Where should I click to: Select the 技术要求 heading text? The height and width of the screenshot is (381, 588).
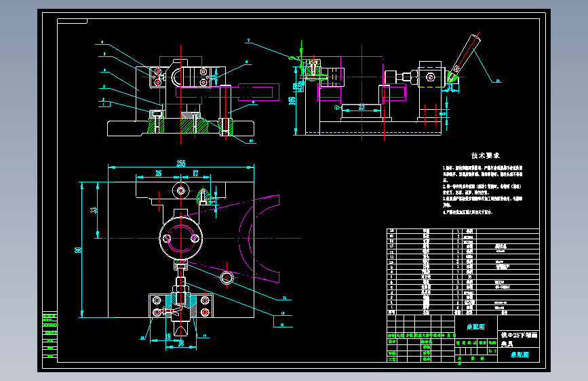[x=485, y=156]
